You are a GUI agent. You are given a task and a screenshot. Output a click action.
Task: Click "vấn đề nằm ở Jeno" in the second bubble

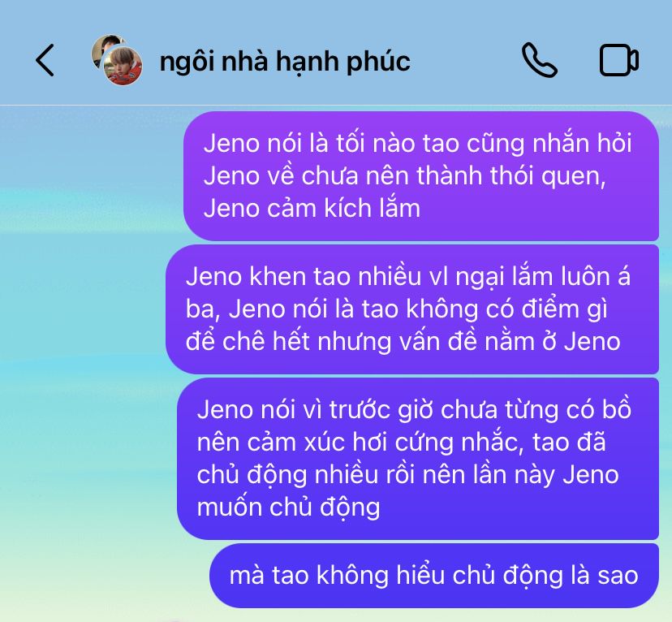(x=510, y=342)
